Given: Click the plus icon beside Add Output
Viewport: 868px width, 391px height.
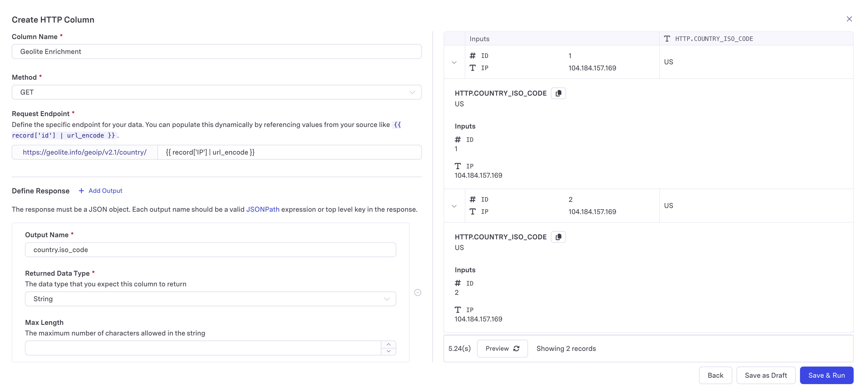Looking at the screenshot, I should [81, 190].
